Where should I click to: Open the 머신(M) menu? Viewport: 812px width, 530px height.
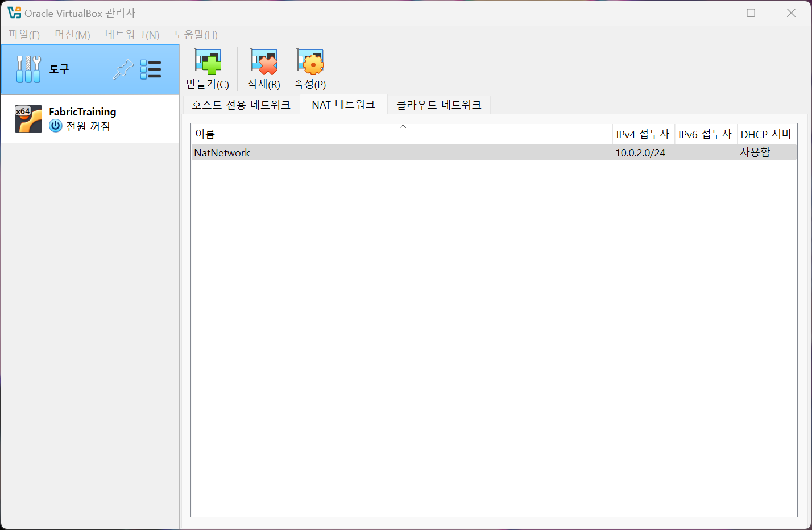point(72,35)
